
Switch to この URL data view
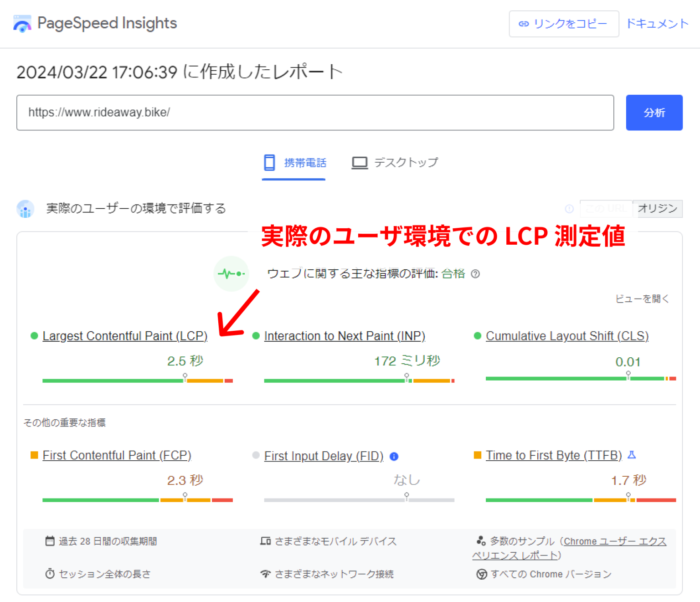tap(606, 209)
